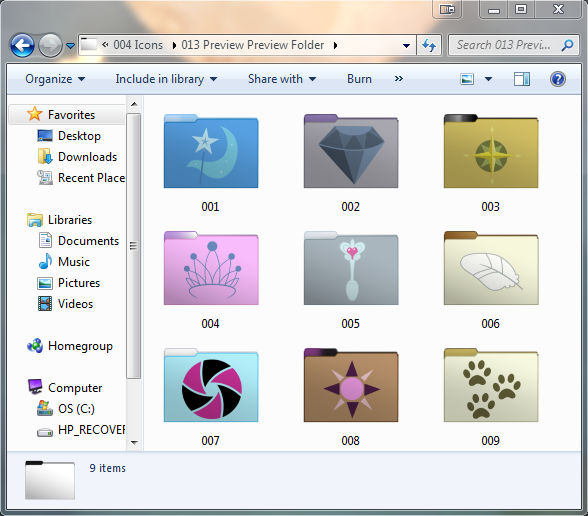Image resolution: width=588 pixels, height=516 pixels.
Task: Open the 007 camera shutter folder
Action: coord(211,385)
